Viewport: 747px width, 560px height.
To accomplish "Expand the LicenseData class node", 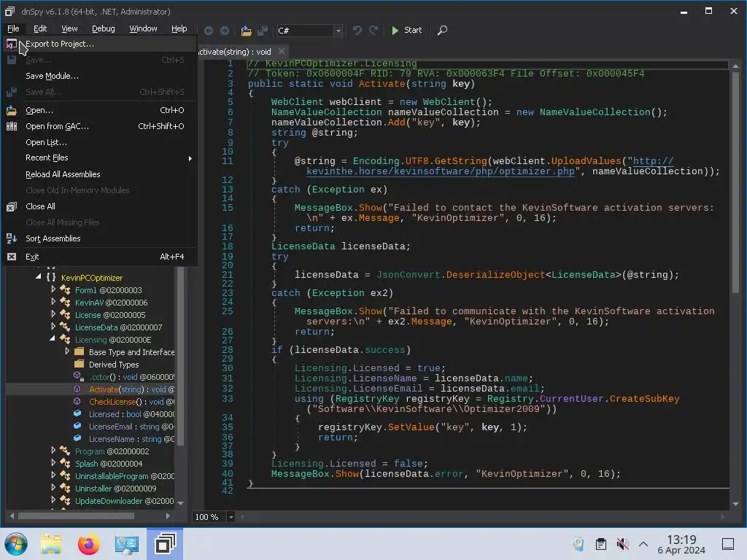I will pyautogui.click(x=53, y=326).
